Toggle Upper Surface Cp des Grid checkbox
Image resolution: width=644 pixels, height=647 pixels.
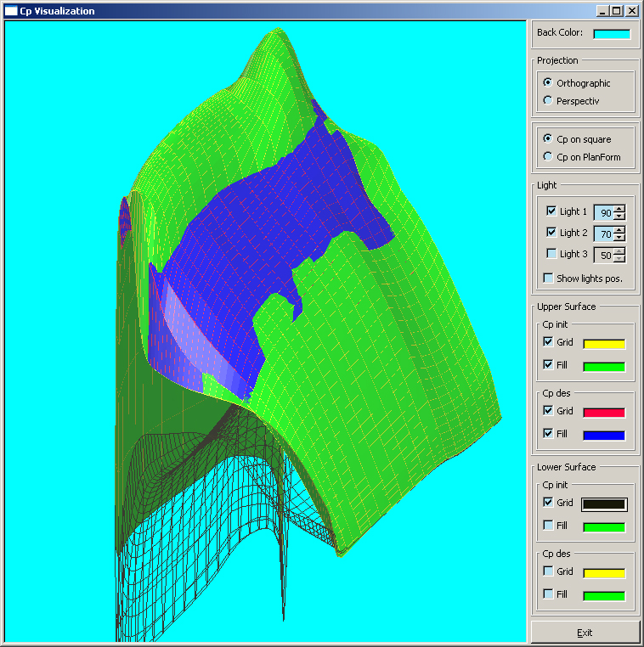[x=548, y=411]
